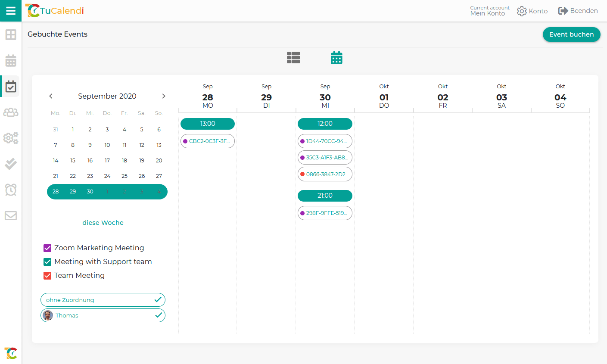Disable the Zoom Marketing Meeting checkbox
Screen dimensions: 607x364
coord(47,248)
